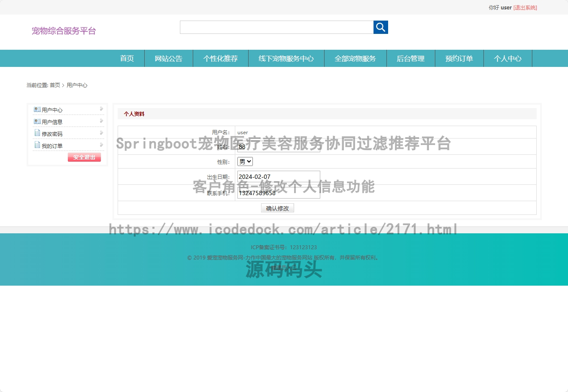
Task: Click the red 安全退出 button
Action: click(x=84, y=157)
